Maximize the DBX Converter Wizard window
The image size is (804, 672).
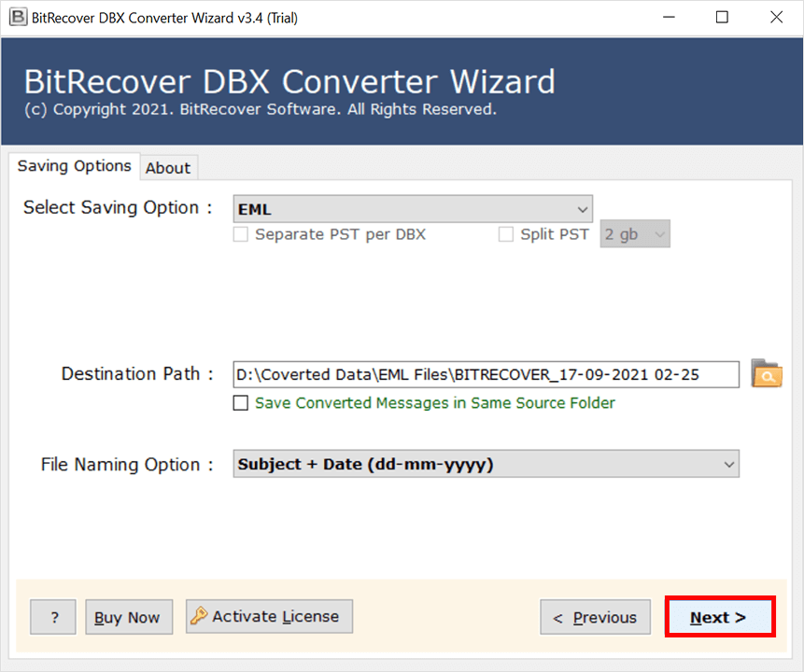pyautogui.click(x=722, y=18)
